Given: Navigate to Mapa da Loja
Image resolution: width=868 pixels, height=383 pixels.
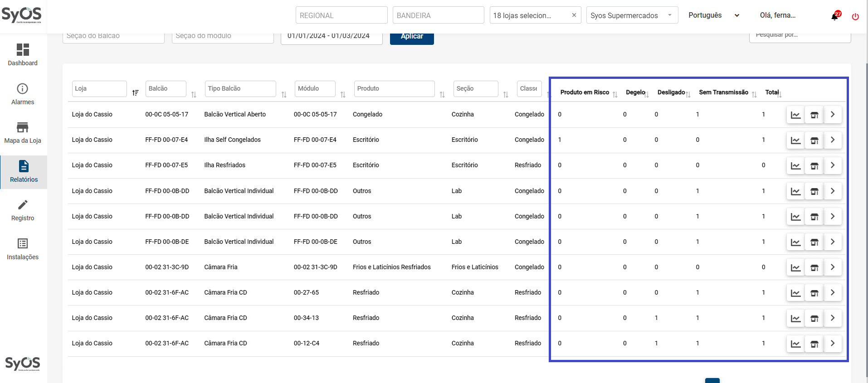Looking at the screenshot, I should tap(23, 132).
